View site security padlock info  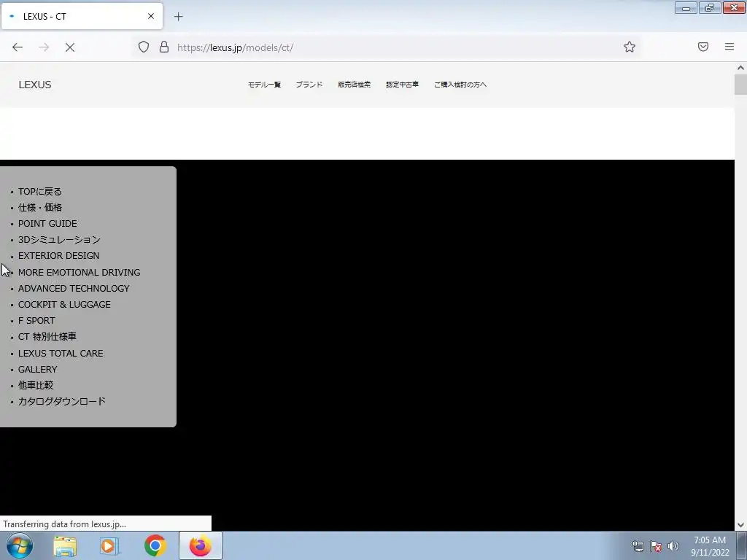[x=164, y=47]
